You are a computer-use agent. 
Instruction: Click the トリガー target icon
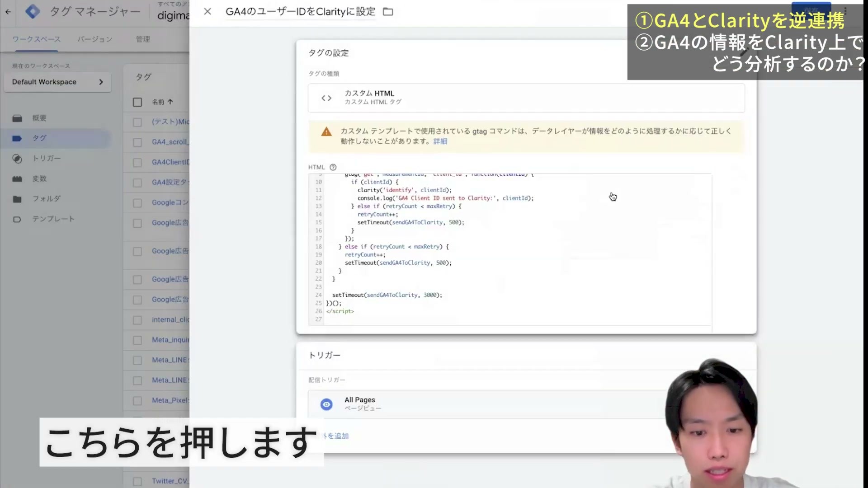click(17, 159)
